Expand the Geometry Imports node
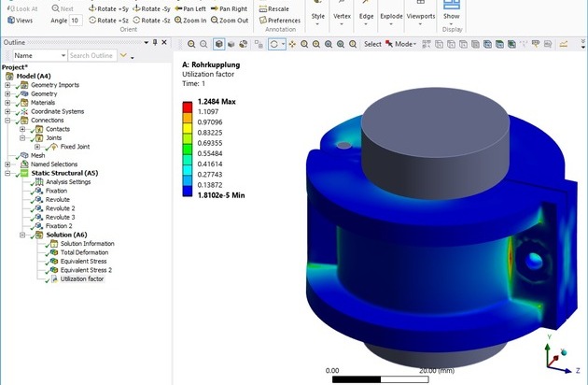Image resolution: width=588 pixels, height=385 pixels. point(8,85)
